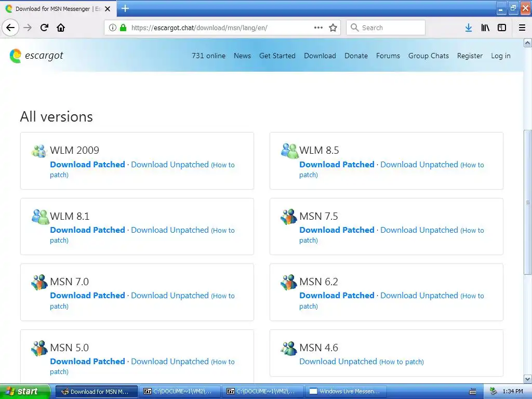Open the Get Started page
532x399 pixels.
tap(277, 56)
